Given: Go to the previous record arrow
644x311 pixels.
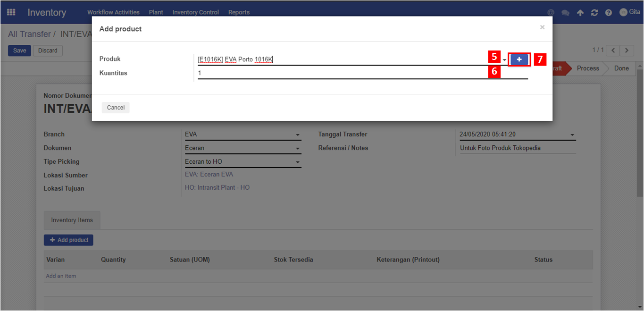Looking at the screenshot, I should (613, 50).
